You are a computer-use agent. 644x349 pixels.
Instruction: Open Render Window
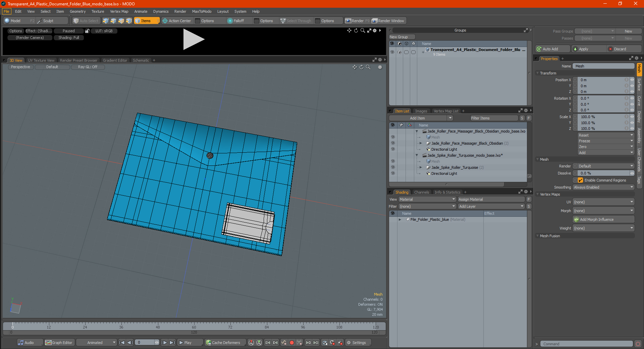coord(388,21)
